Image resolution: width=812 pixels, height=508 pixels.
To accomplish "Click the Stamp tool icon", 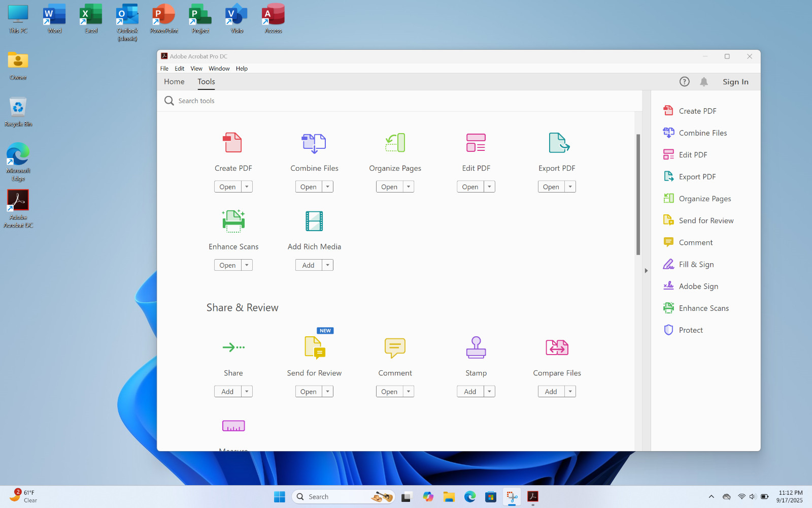I will [x=476, y=347].
